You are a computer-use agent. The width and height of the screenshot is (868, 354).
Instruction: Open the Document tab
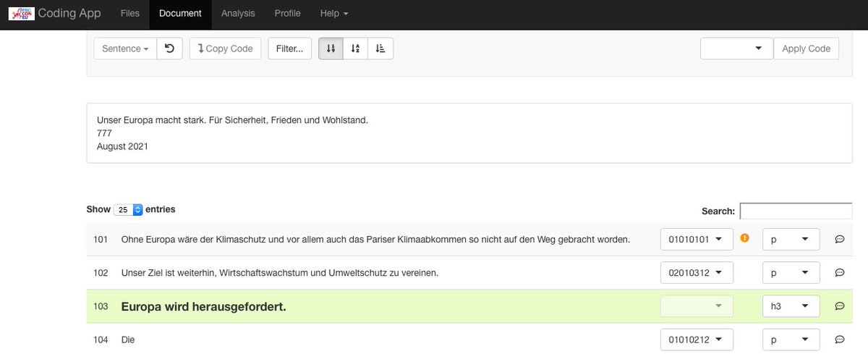coord(180,14)
